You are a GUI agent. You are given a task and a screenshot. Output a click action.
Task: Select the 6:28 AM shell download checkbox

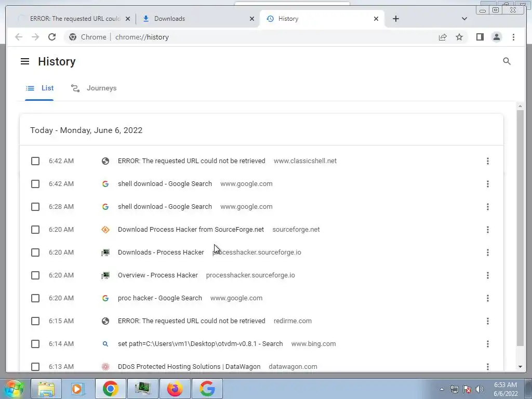[35, 207]
